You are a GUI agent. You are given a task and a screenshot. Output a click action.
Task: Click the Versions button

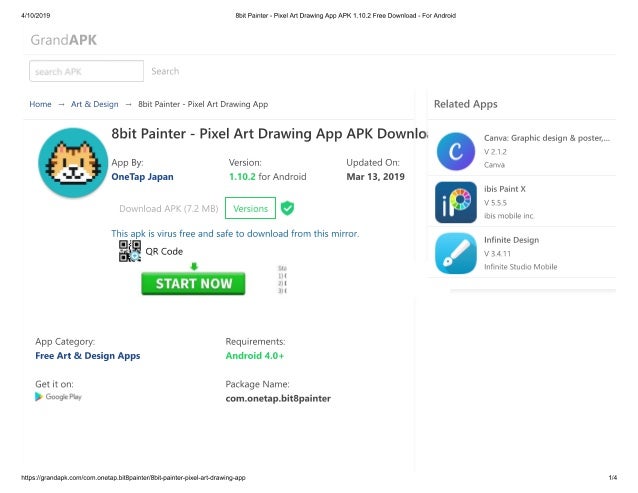(250, 208)
